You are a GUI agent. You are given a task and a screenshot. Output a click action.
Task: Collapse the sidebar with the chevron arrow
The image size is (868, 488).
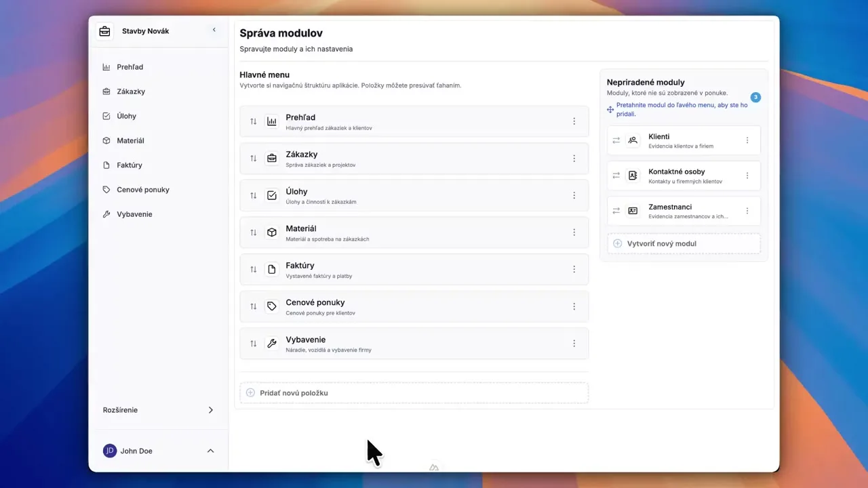pyautogui.click(x=214, y=30)
